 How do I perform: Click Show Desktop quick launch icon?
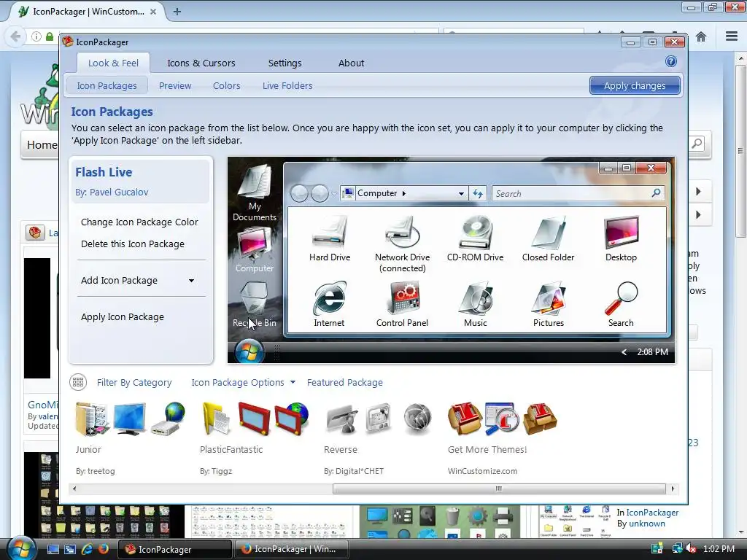pyautogui.click(x=53, y=549)
